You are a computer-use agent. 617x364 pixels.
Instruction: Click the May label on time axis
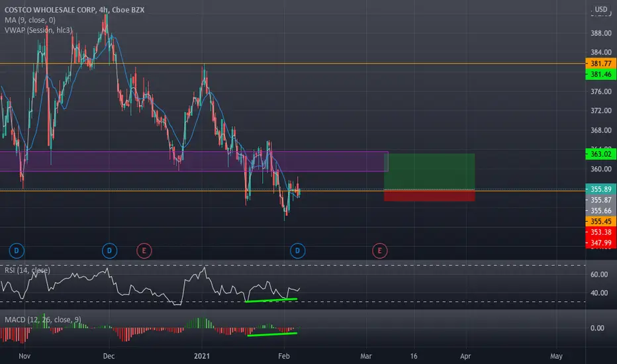coord(556,356)
